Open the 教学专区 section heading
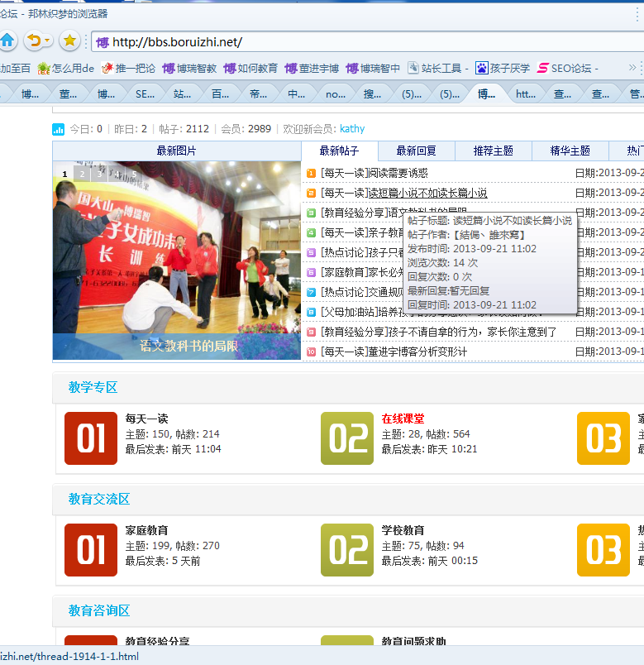The width and height of the screenshot is (644, 665). point(93,387)
